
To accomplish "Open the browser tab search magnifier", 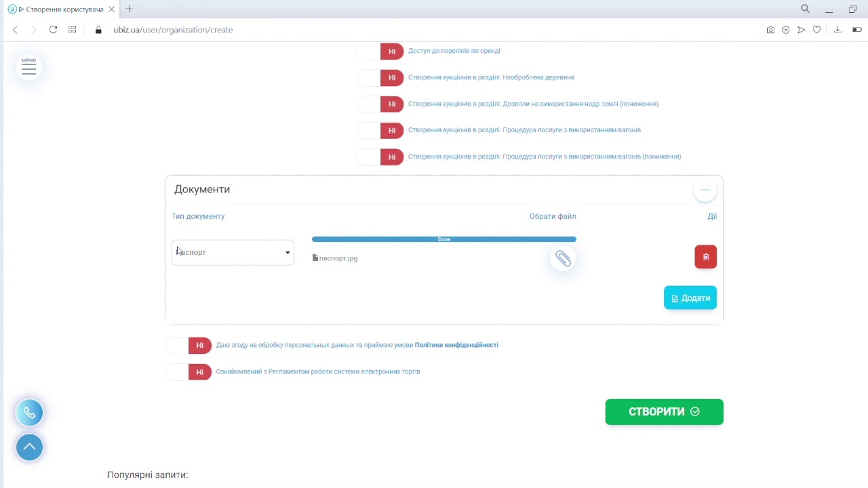I will tap(805, 9).
